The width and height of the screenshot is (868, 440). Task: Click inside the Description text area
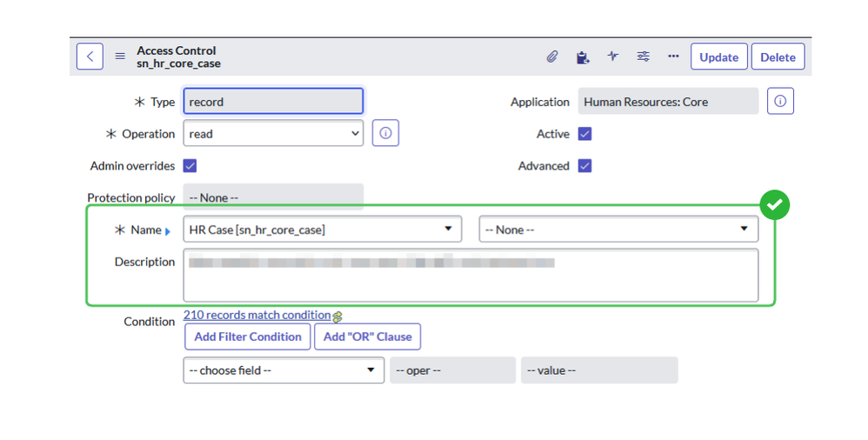point(471,276)
